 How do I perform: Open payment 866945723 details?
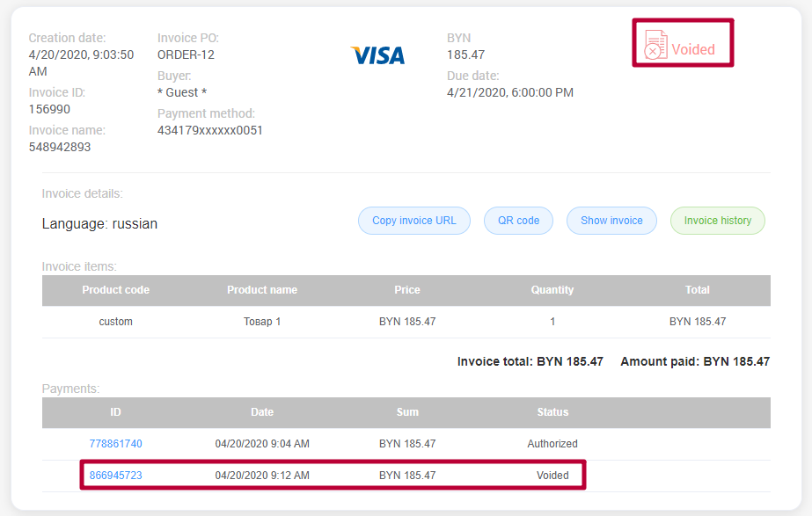click(115, 475)
